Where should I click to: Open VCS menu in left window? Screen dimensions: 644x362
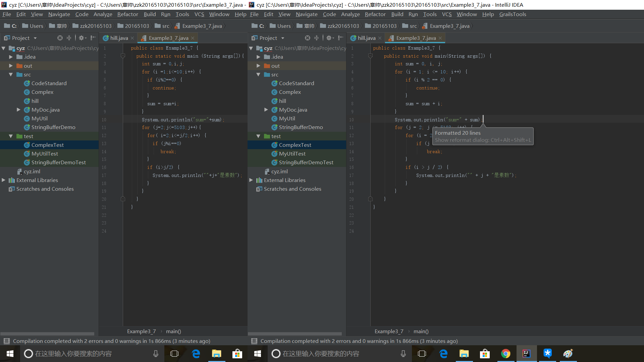[199, 14]
